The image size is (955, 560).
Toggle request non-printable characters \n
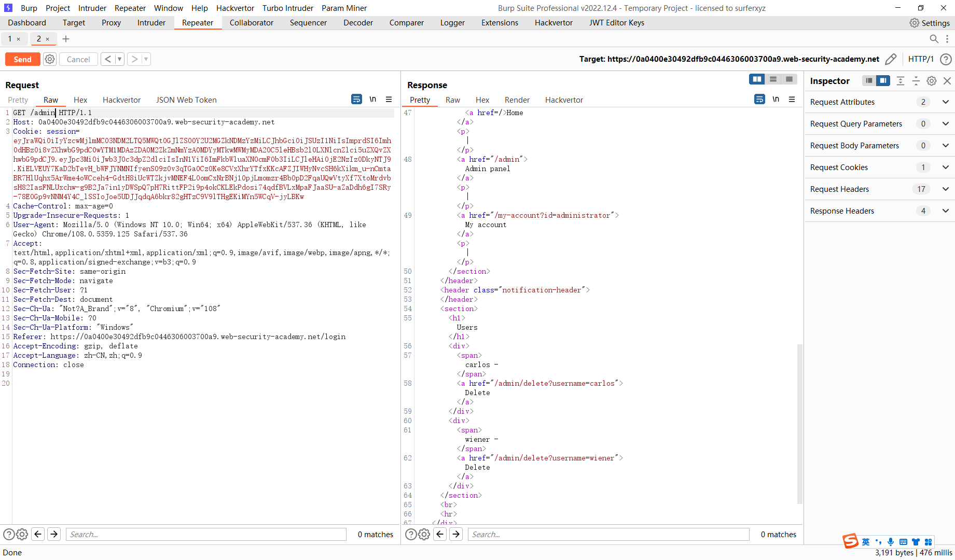click(x=372, y=99)
